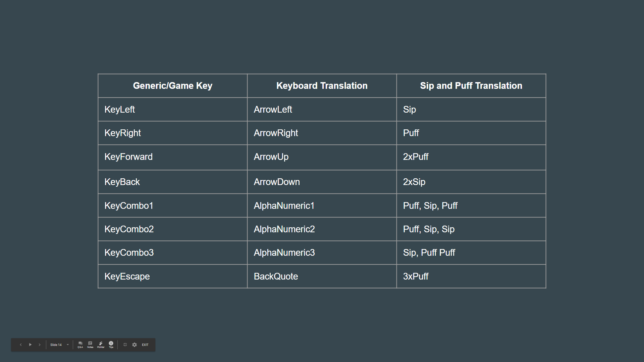This screenshot has width=644, height=362.
Task: Click the BackQuote table cell
Action: pyautogui.click(x=322, y=277)
